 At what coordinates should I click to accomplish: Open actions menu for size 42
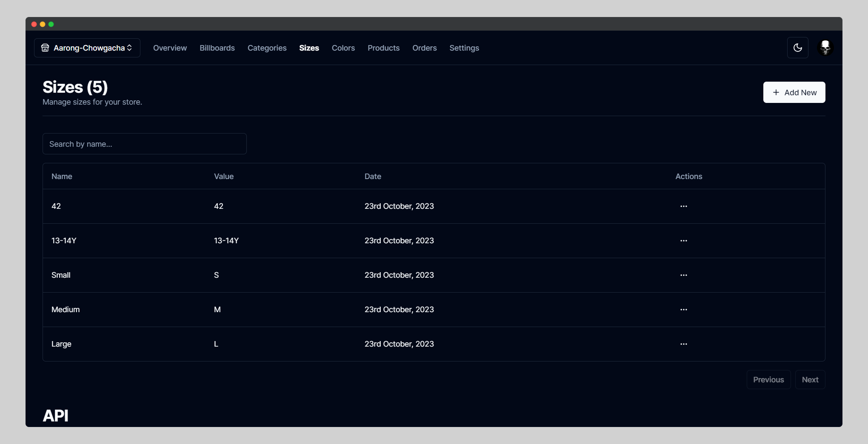point(683,206)
